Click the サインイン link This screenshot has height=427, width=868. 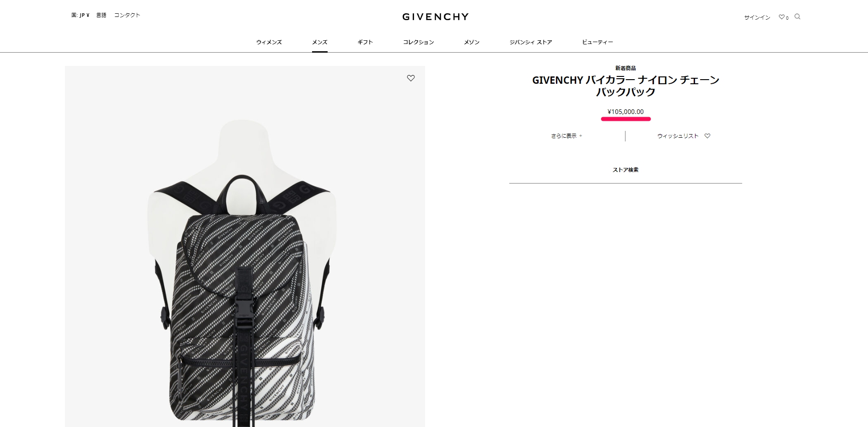point(757,17)
